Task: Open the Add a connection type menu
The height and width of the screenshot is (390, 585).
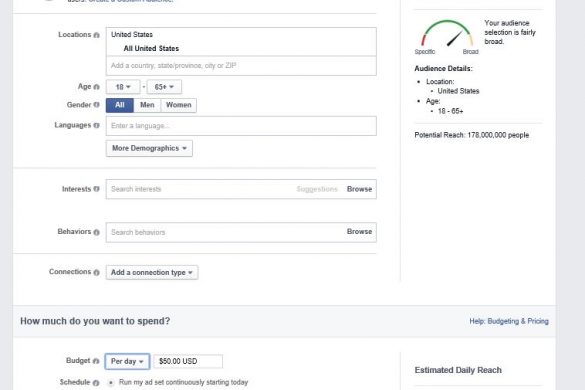Action: pyautogui.click(x=152, y=272)
